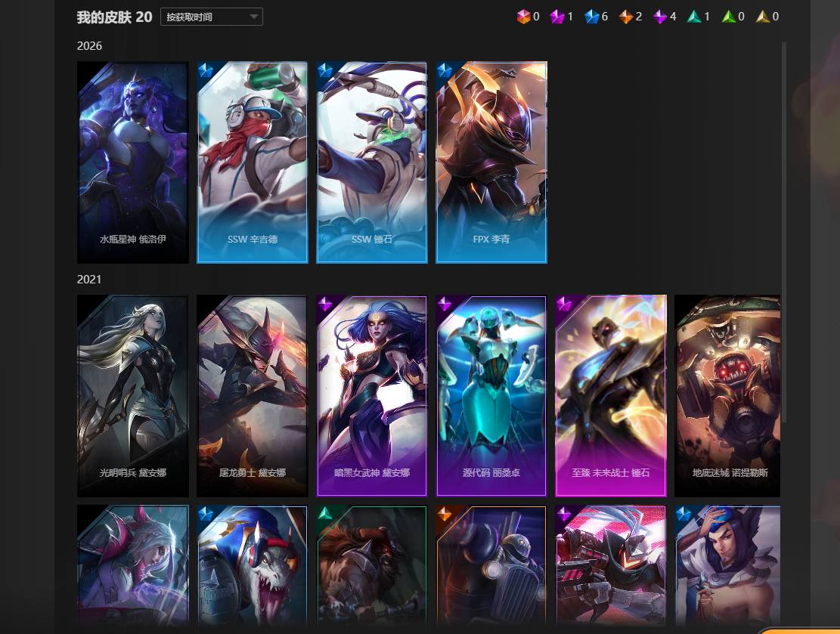Open the SSW 辛吉德 skin card
The width and height of the screenshot is (840, 634).
point(253,162)
